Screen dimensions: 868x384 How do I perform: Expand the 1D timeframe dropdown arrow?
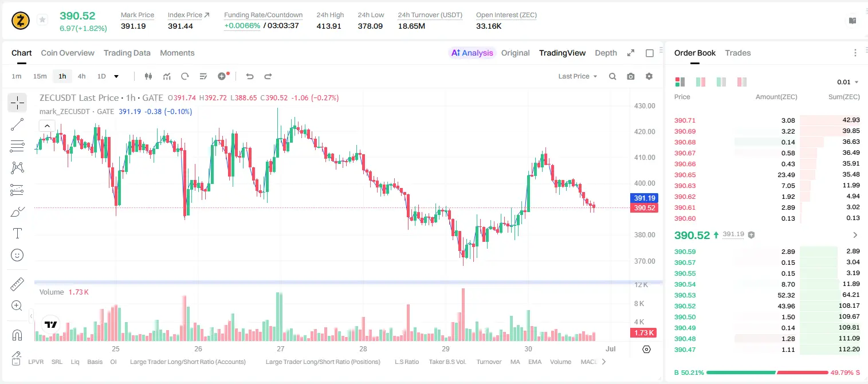point(116,76)
